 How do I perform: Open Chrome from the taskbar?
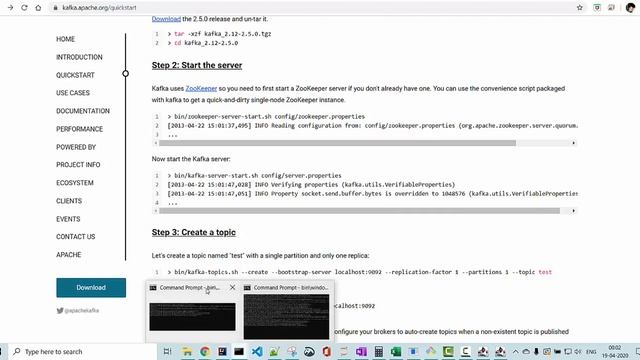(205, 351)
